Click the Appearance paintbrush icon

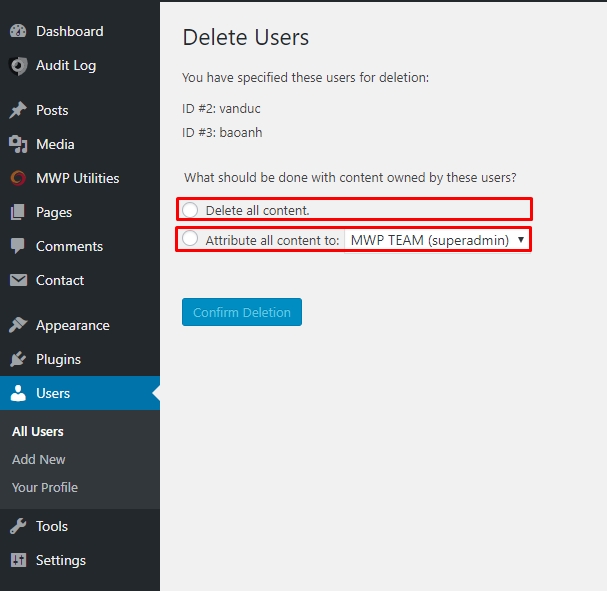(18, 325)
